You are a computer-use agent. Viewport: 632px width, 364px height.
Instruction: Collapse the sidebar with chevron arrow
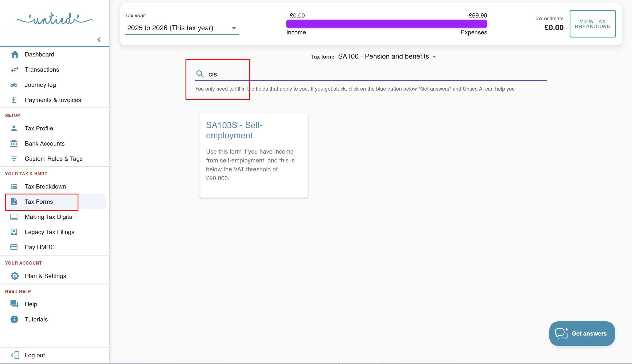pos(99,40)
